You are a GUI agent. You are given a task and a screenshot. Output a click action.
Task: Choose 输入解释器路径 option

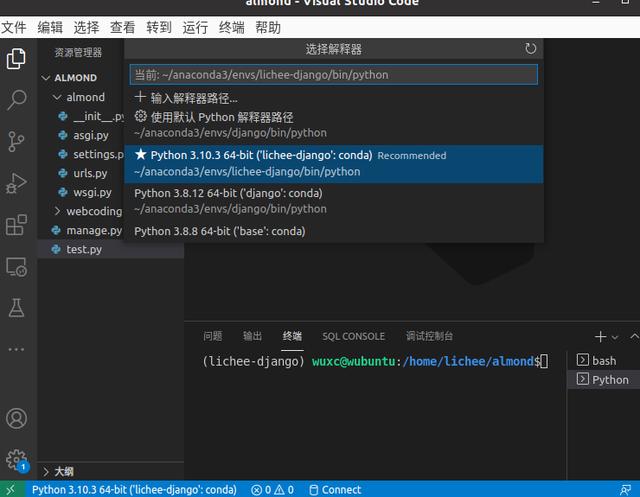(x=333, y=98)
